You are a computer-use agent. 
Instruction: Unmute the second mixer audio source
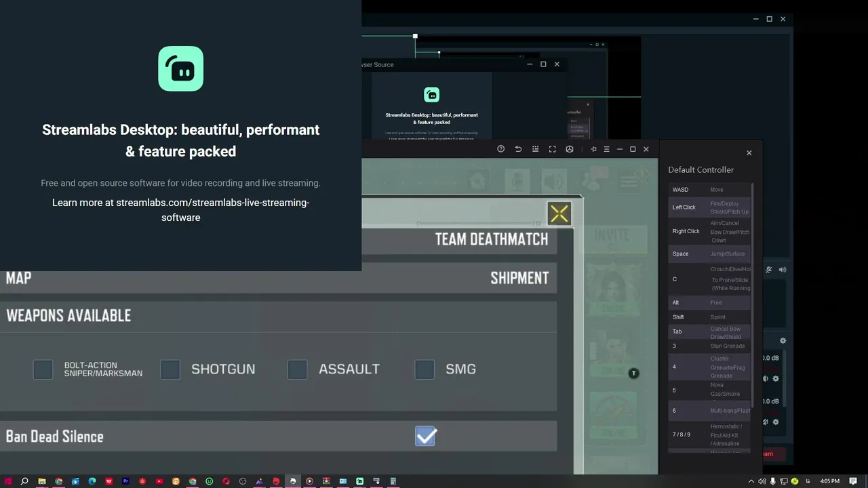766,422
